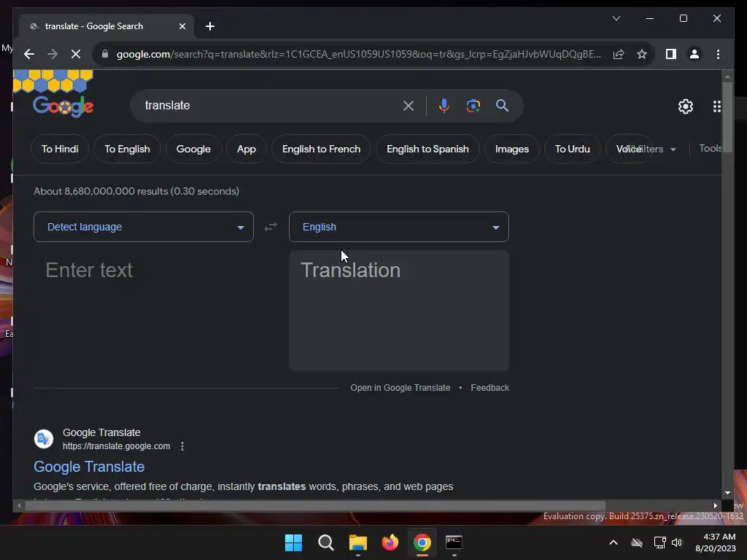Open the Google apps grid
Viewport: 747px width, 560px height.
[x=716, y=106]
